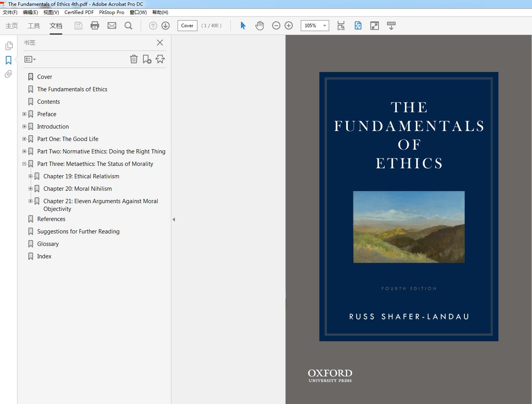Click the zoom in plus icon
Viewport: 532px width, 404px height.
point(289,26)
